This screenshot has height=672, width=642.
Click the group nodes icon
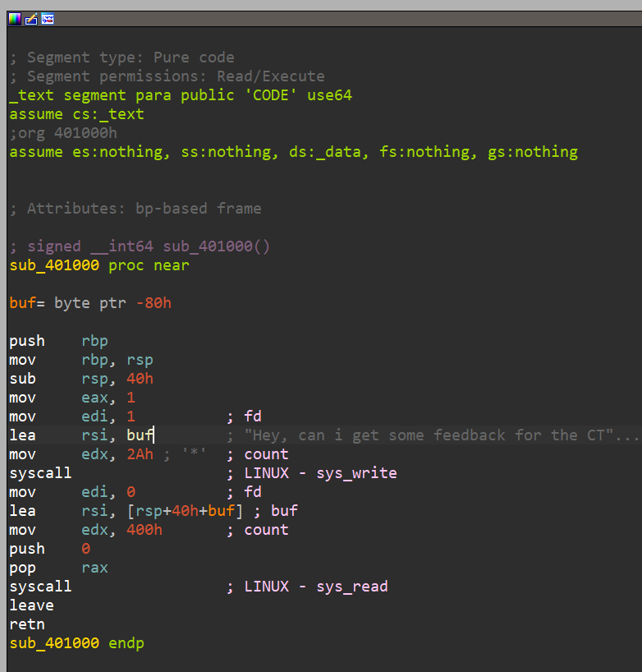(47, 18)
